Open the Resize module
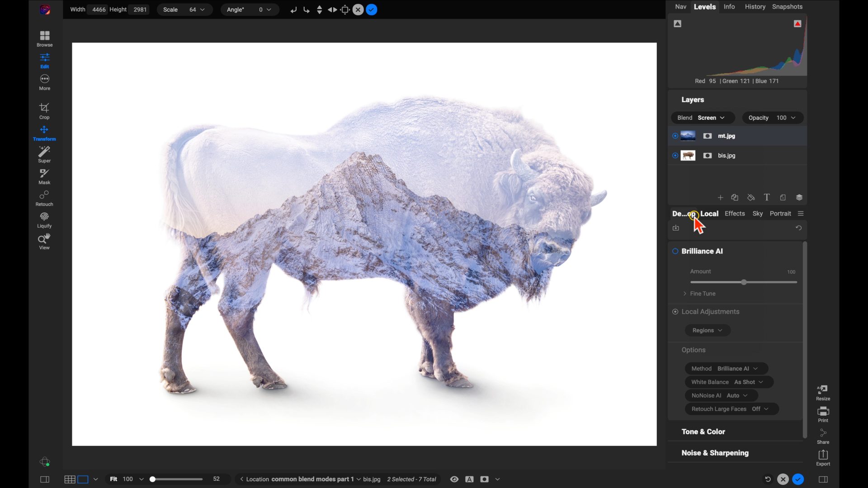The height and width of the screenshot is (488, 868). tap(823, 393)
